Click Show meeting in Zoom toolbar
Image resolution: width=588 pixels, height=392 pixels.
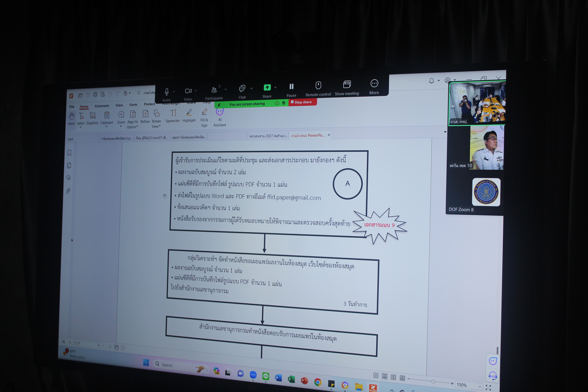(x=347, y=88)
